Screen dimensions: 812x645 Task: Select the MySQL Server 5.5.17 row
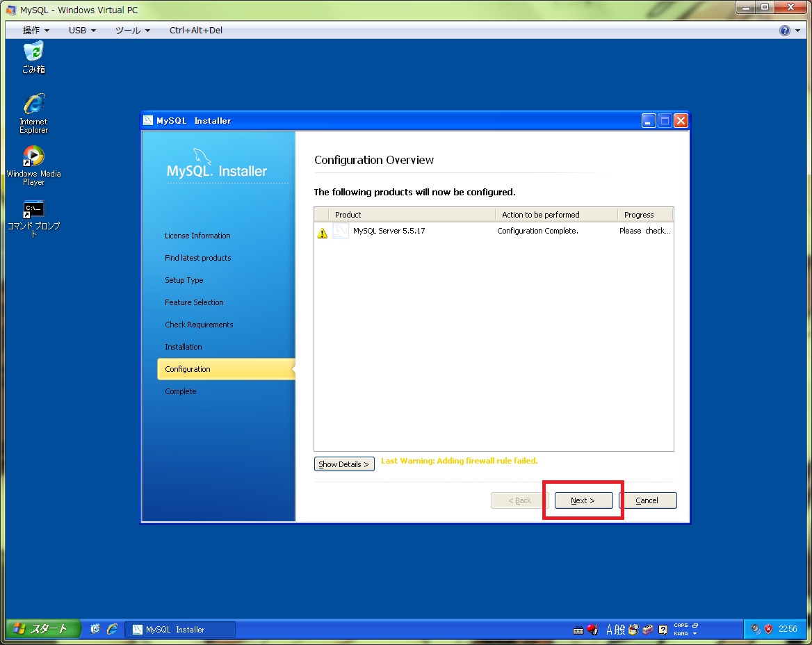(389, 231)
